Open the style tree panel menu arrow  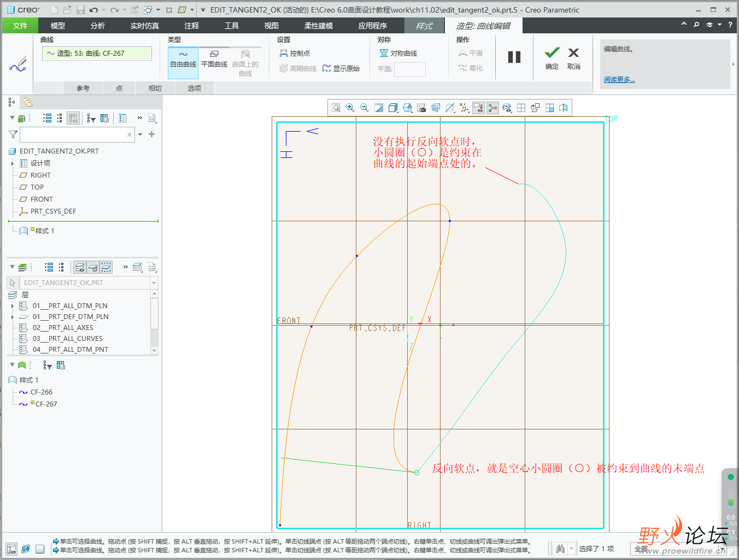[x=12, y=364]
